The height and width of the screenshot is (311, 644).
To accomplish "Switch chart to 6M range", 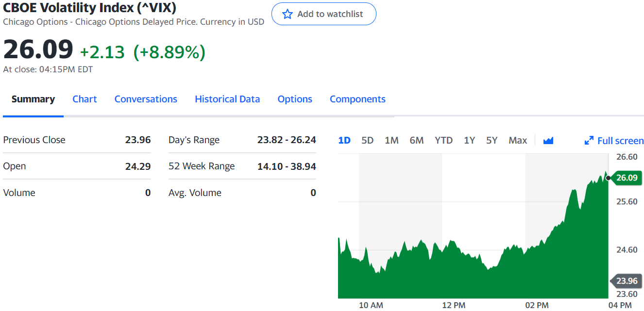I will [417, 140].
